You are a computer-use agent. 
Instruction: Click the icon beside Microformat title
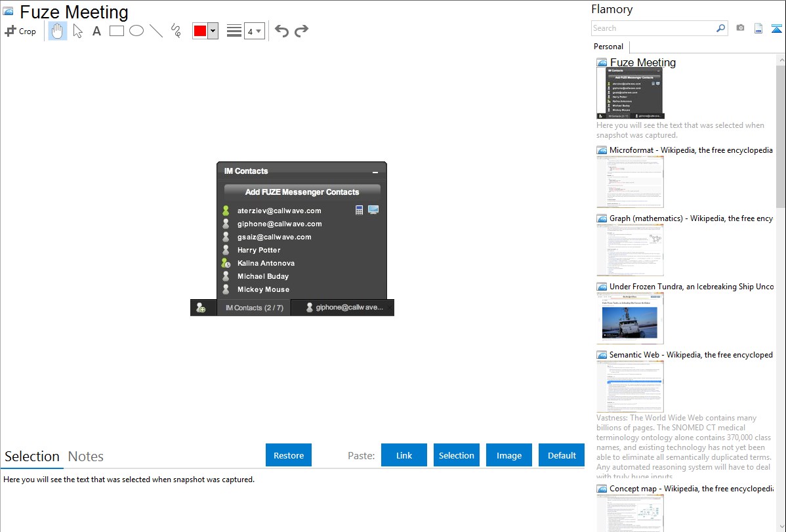602,150
